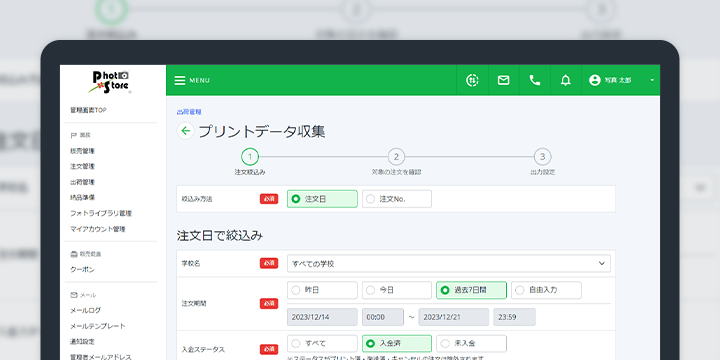The height and width of the screenshot is (360, 720).
Task: Open the notification bell icon
Action: pos(566,80)
